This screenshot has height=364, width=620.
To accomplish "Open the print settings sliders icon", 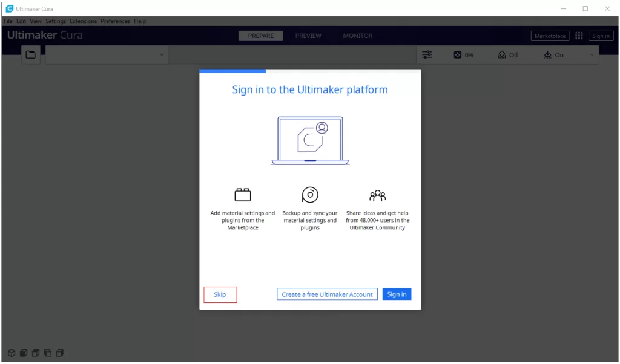I will click(427, 55).
